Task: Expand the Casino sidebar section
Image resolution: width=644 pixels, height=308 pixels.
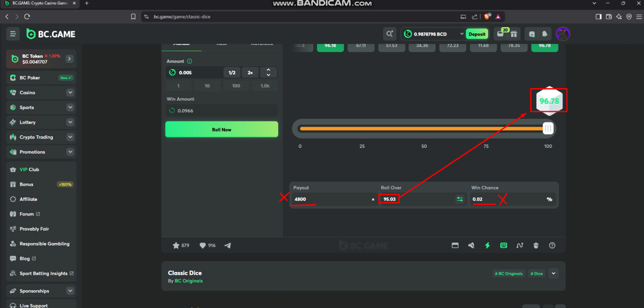Action: [x=70, y=92]
